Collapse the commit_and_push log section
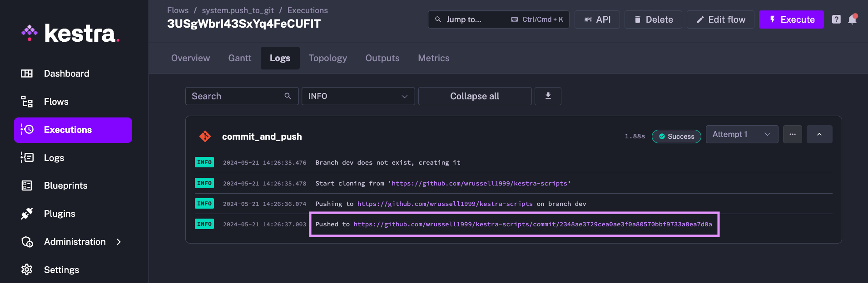868x283 pixels. pos(819,134)
